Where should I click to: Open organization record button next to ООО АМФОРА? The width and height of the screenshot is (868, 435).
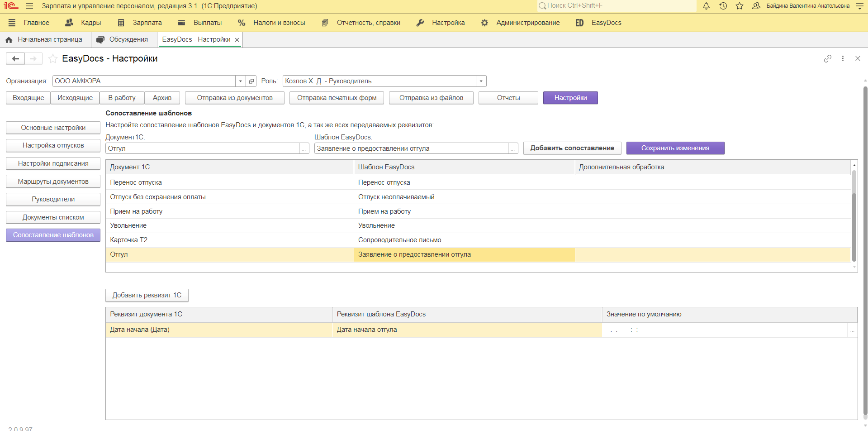pos(251,81)
